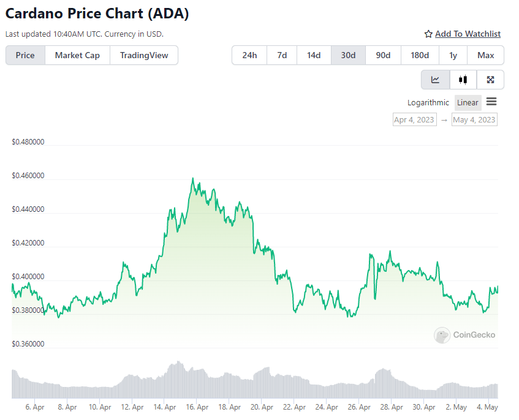Click the watchlist star icon
519x420 pixels.
[428, 34]
